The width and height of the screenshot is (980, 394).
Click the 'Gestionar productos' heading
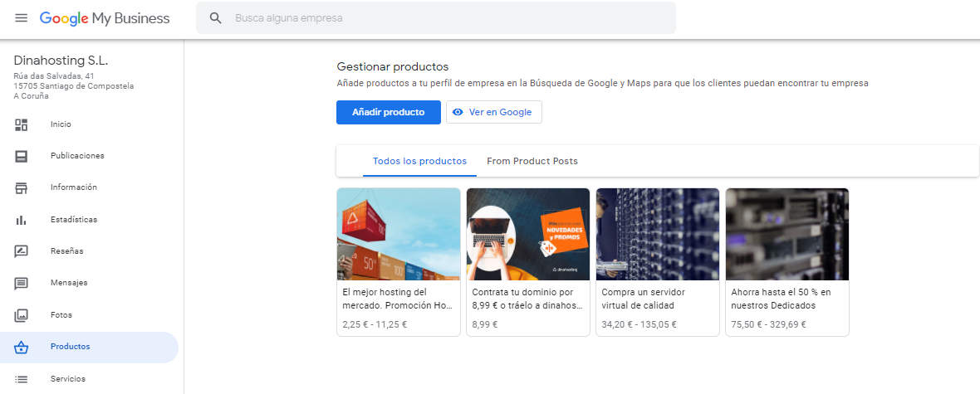(393, 67)
